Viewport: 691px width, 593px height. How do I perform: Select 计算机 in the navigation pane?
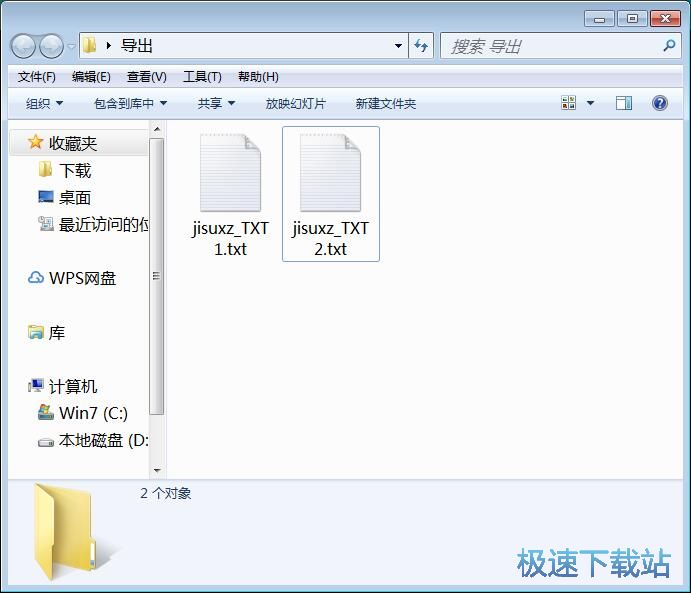pos(73,387)
